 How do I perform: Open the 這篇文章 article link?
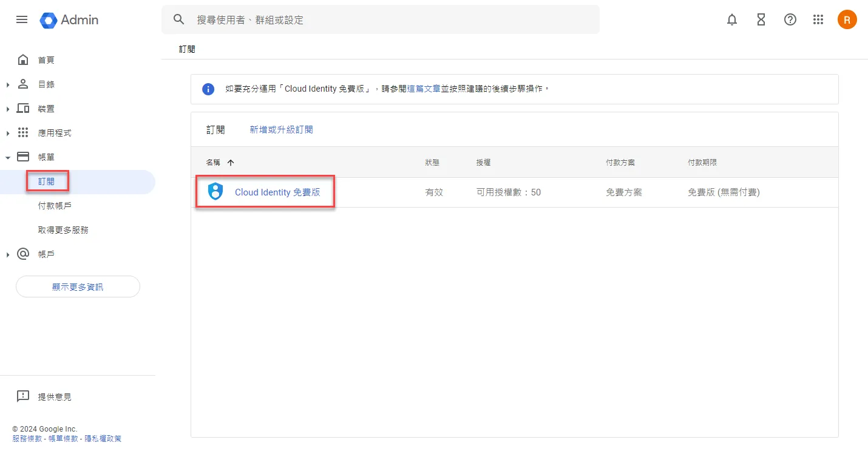[424, 89]
